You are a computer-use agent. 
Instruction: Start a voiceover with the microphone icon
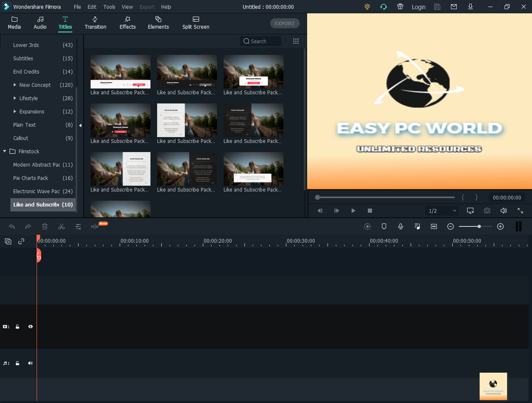(x=400, y=226)
